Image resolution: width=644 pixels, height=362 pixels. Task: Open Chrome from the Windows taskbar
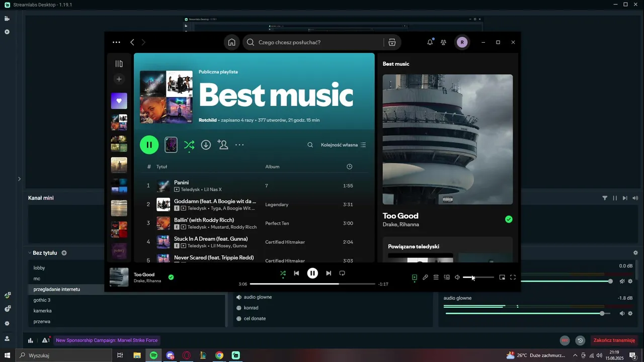219,355
